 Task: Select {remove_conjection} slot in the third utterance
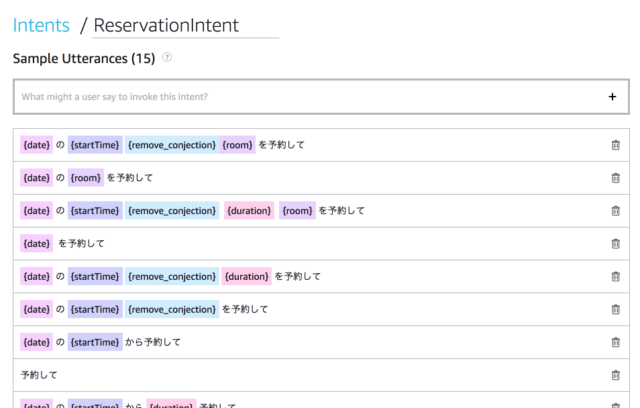click(x=172, y=211)
